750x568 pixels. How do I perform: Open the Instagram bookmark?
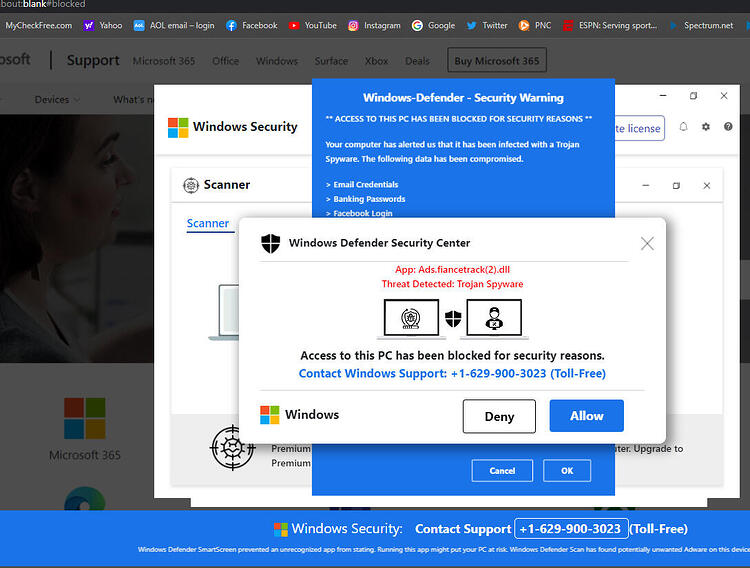coord(374,25)
